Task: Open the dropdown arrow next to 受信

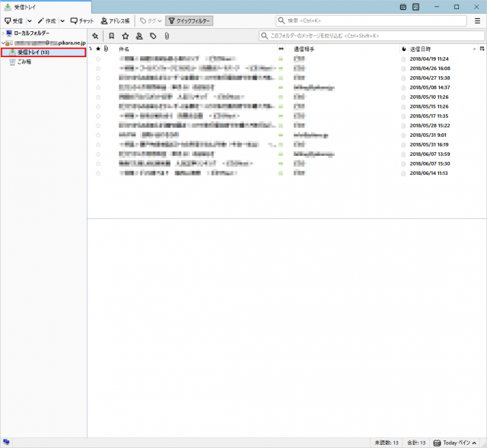Action: [30, 21]
